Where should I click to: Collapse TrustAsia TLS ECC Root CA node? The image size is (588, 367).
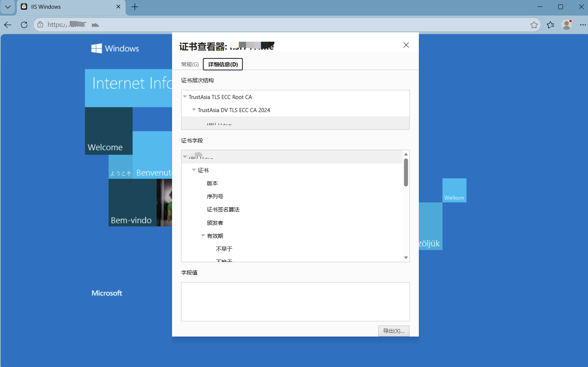pos(185,96)
